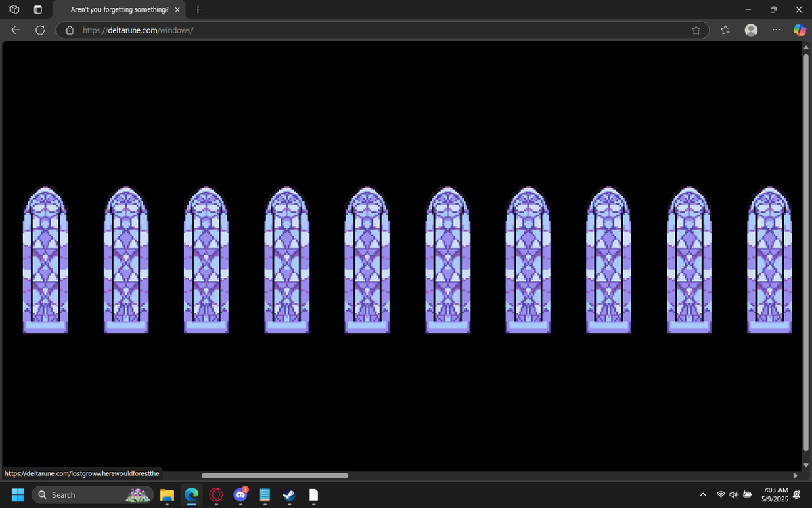This screenshot has width=812, height=508.
Task: Switch to Microsoft Edge on taskbar
Action: click(191, 495)
